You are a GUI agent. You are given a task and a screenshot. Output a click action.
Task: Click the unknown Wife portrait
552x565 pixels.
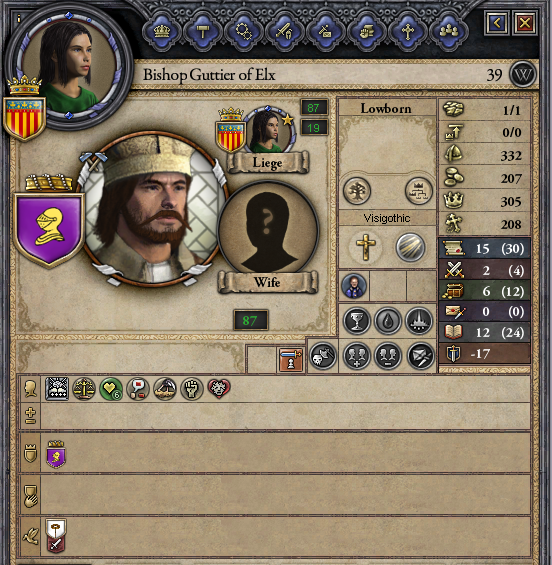pos(268,232)
